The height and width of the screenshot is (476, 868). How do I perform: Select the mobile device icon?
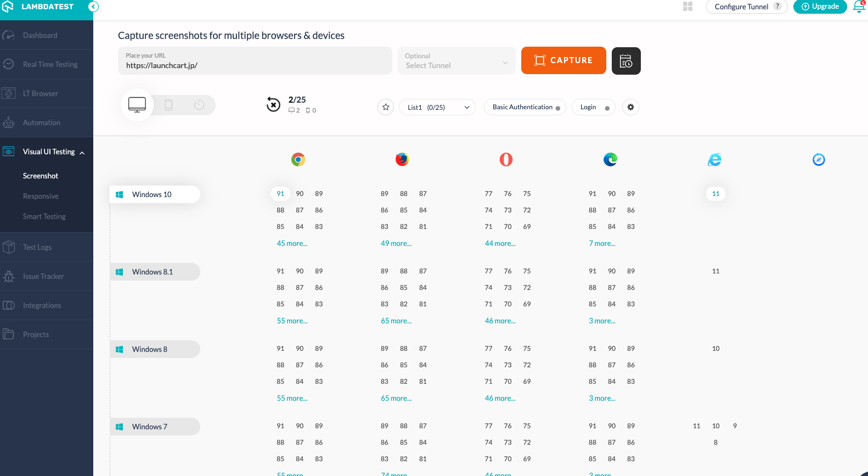[168, 105]
